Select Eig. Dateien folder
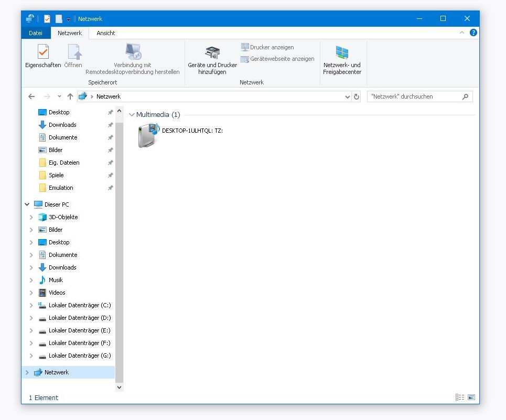 (x=64, y=163)
